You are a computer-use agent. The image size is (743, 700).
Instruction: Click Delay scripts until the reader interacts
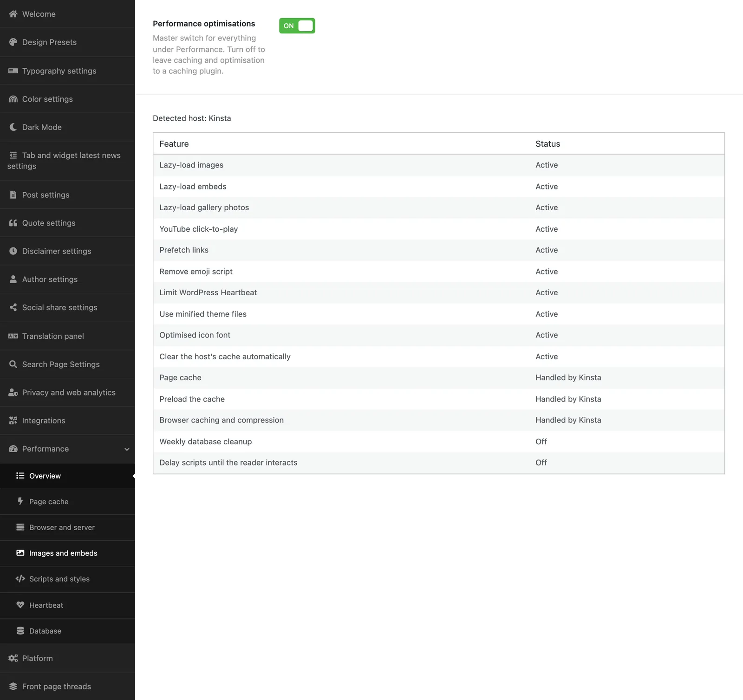[228, 462]
